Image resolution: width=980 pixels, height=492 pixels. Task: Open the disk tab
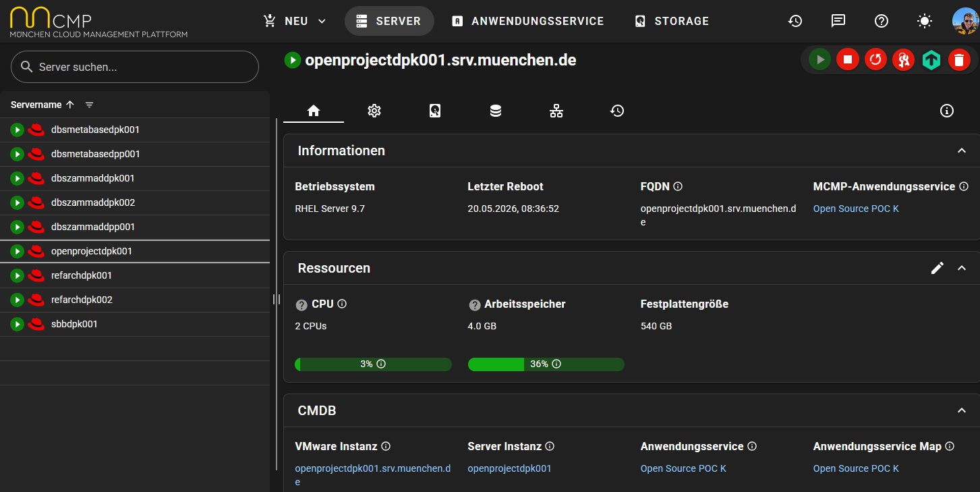coord(435,111)
